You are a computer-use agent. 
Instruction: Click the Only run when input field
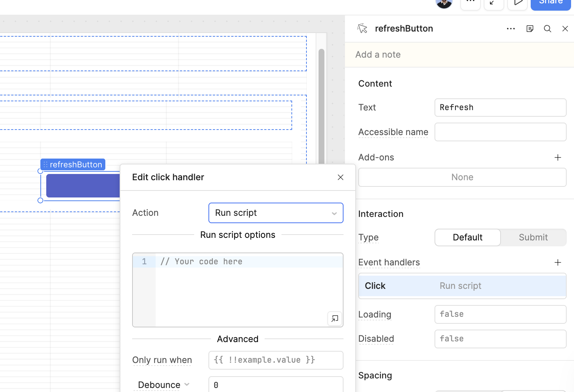(276, 360)
